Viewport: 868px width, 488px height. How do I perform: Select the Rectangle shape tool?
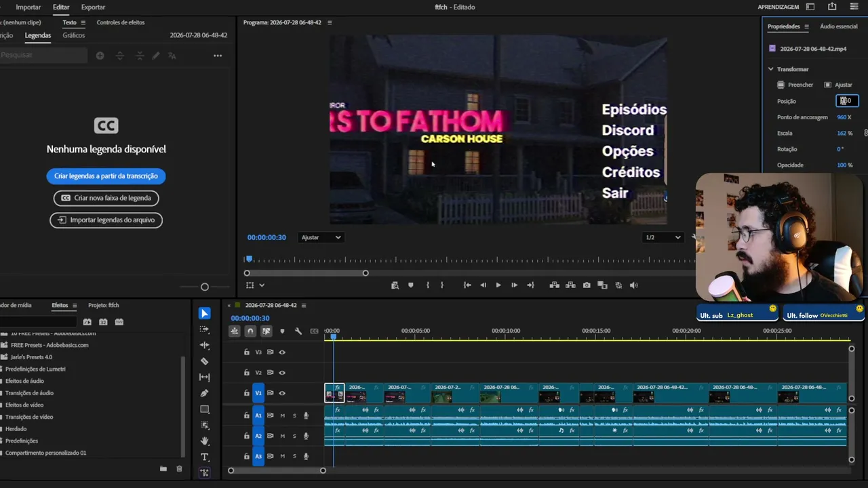pyautogui.click(x=204, y=409)
